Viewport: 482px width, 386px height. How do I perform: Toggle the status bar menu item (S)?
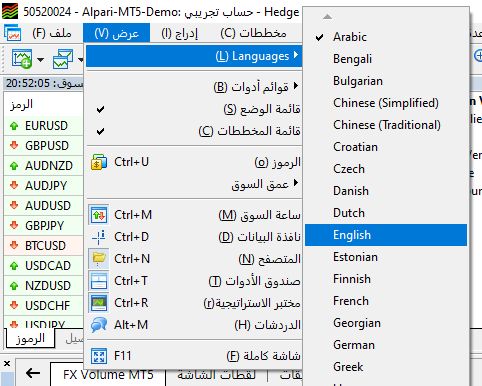click(x=195, y=109)
